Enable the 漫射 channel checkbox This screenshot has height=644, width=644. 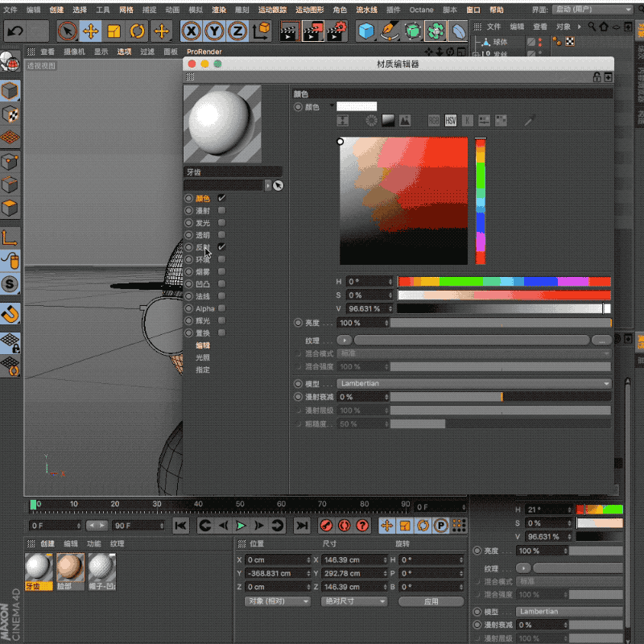click(221, 210)
